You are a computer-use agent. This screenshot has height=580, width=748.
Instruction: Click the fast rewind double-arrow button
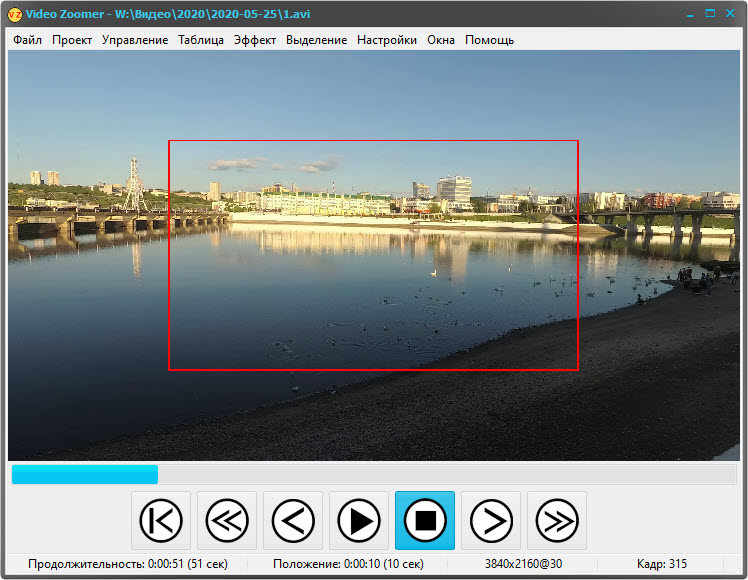click(x=227, y=520)
